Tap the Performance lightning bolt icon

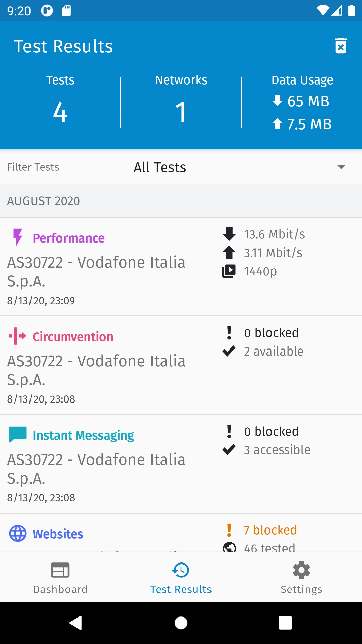(x=17, y=237)
